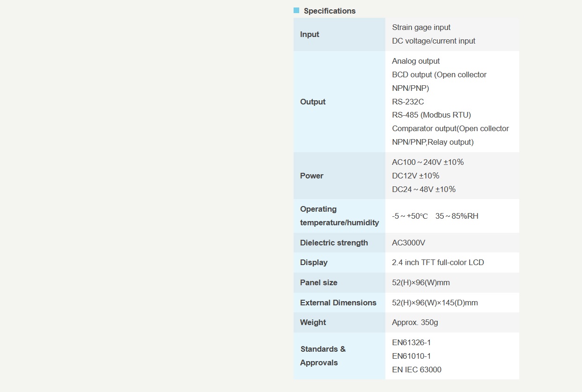
Task: Select the Specifications heading text
Action: (330, 11)
